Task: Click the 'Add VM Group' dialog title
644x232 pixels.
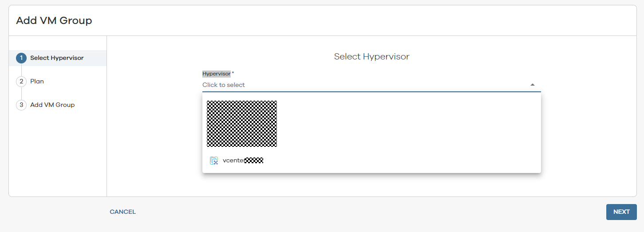Action: click(x=54, y=20)
